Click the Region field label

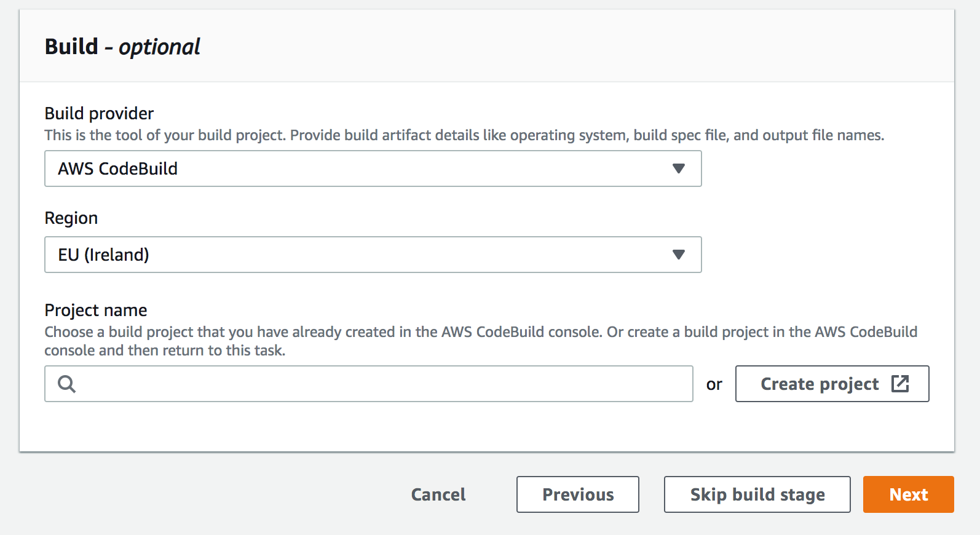coord(71,218)
